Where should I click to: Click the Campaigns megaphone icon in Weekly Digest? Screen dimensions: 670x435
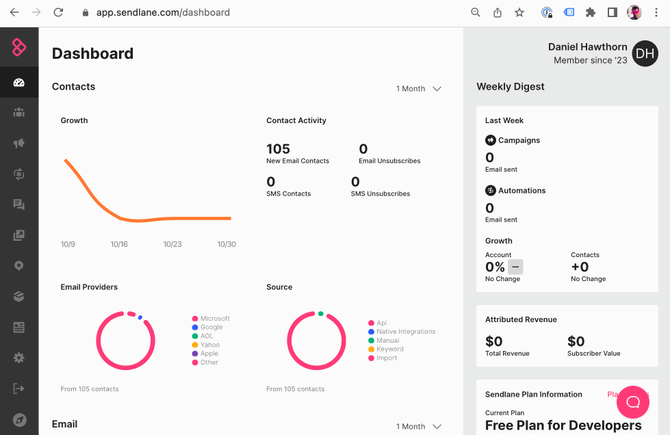490,140
